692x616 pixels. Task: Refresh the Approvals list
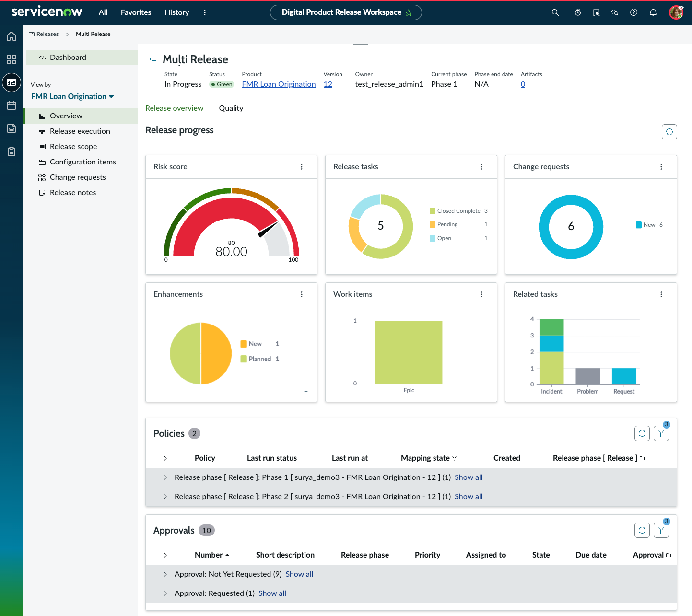pyautogui.click(x=642, y=530)
